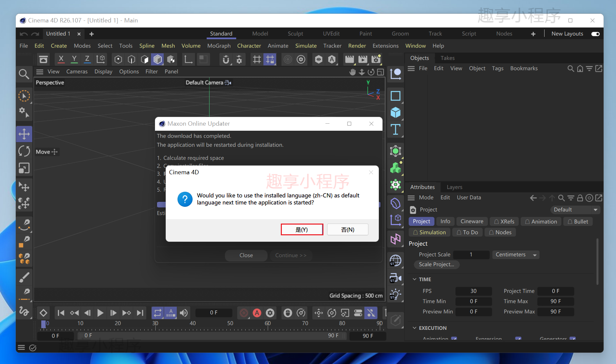Toggle the Generators execution checkbox

tap(573, 339)
